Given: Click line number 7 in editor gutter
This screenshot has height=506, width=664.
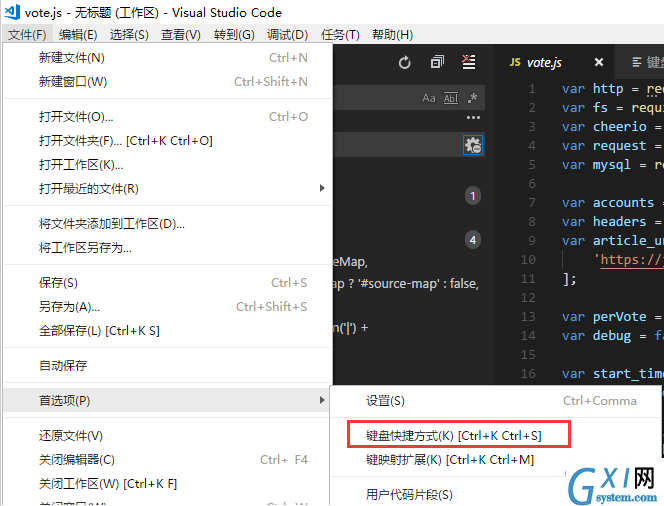Looking at the screenshot, I should pyautogui.click(x=532, y=202).
